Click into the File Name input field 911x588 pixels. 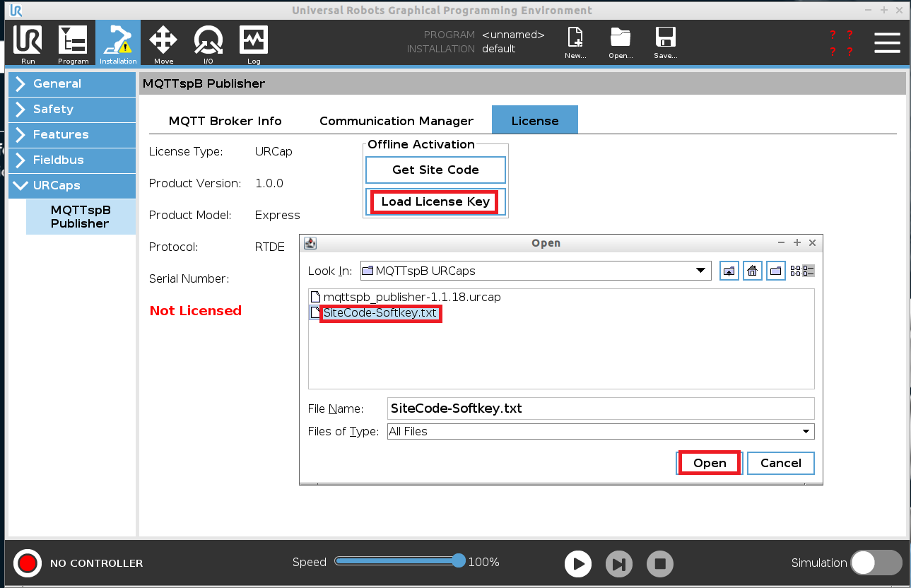601,408
